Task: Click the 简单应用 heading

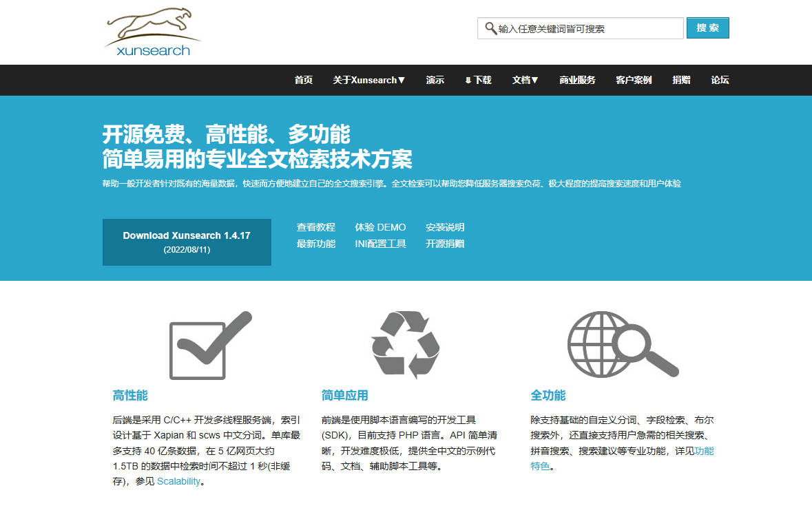Action: [344, 396]
